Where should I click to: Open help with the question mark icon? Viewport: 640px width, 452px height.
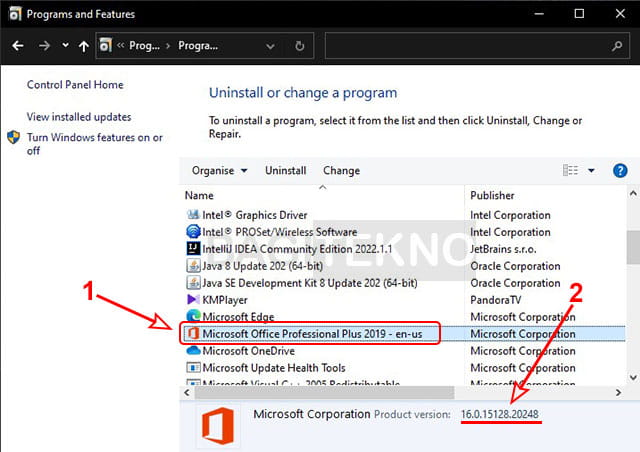click(620, 170)
